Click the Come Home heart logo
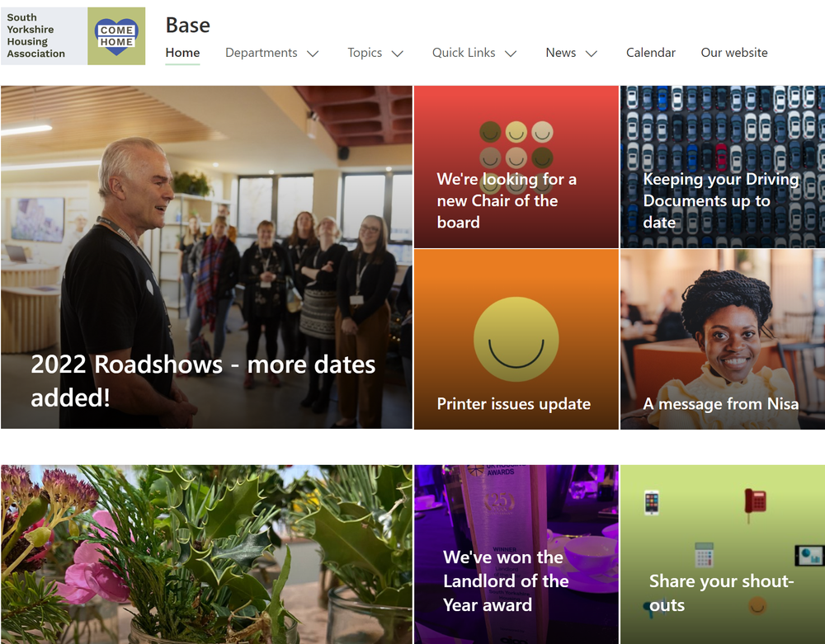Screen dimensions: 825x644 [x=116, y=36]
